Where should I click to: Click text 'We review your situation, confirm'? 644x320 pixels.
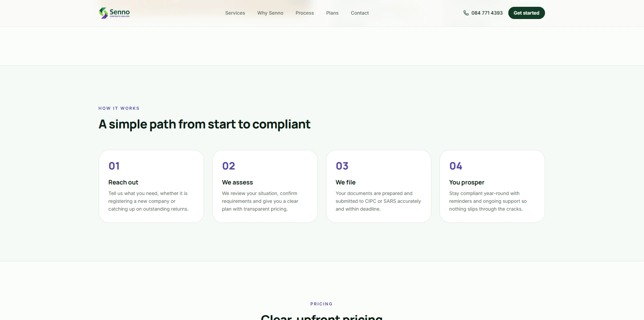(x=260, y=193)
